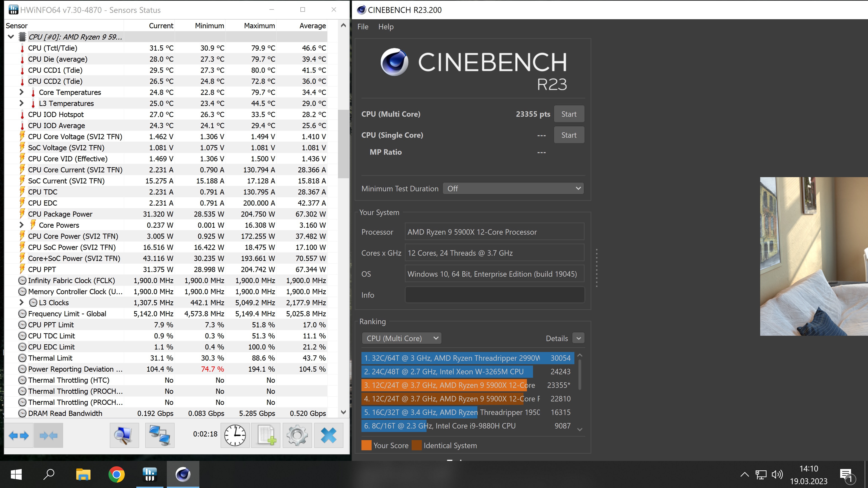Switch to Cinebench taskbar icon
The image size is (868, 488).
pos(183,474)
